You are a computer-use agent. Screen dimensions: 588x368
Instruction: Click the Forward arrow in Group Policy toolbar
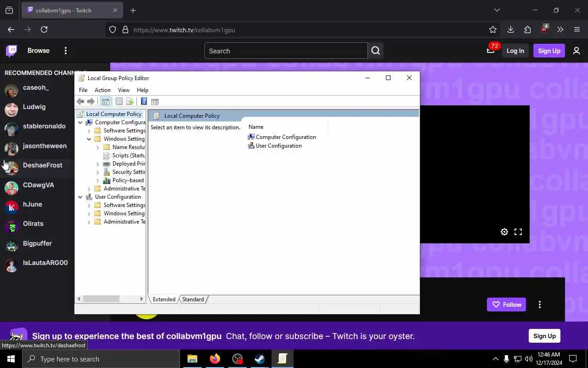click(91, 102)
